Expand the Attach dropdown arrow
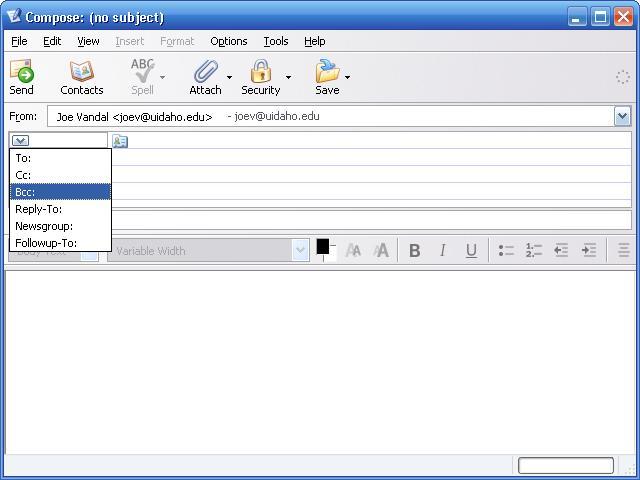 [229, 77]
